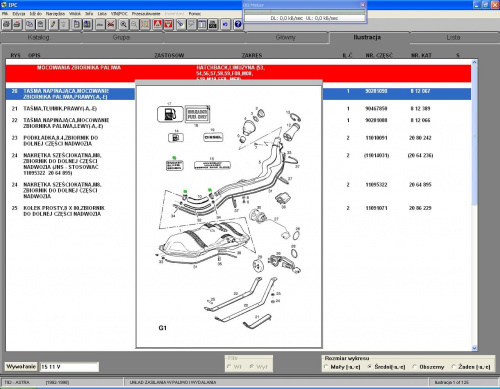Image resolution: width=500 pixels, height=389 pixels.
Task: Click the red X delete icon
Action: pos(111,24)
